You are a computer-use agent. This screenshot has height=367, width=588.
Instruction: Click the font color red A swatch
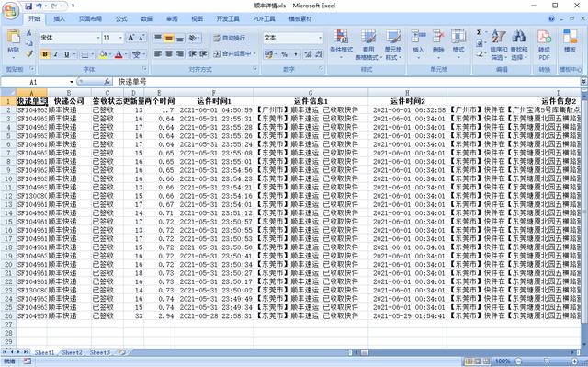(x=119, y=54)
